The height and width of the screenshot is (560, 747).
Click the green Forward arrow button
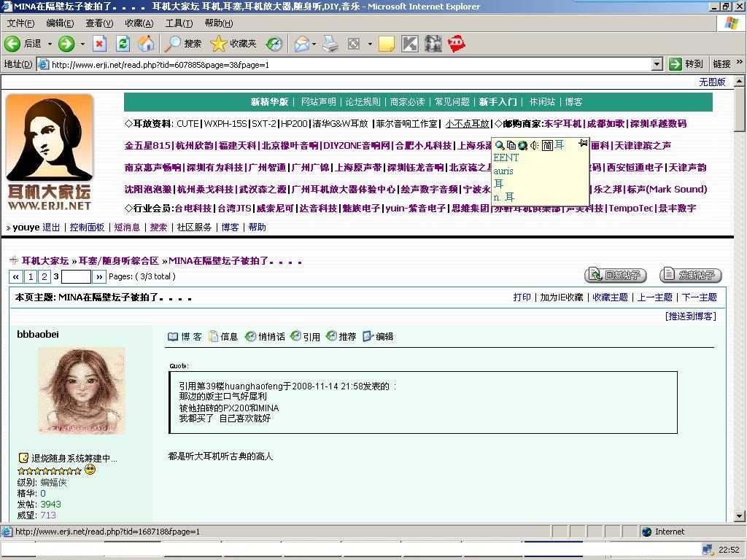pyautogui.click(x=66, y=44)
